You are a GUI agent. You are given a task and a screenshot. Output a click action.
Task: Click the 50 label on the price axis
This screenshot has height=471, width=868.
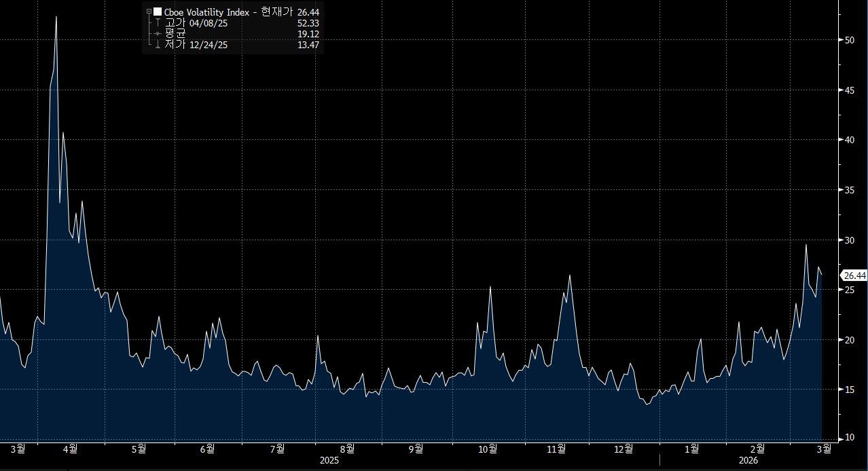coord(850,40)
